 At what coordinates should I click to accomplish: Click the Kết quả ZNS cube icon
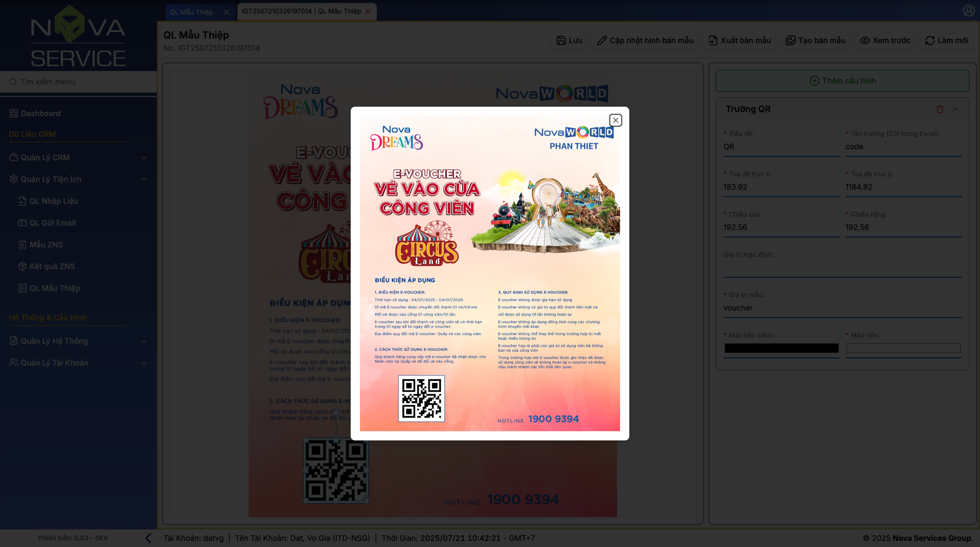(x=22, y=266)
